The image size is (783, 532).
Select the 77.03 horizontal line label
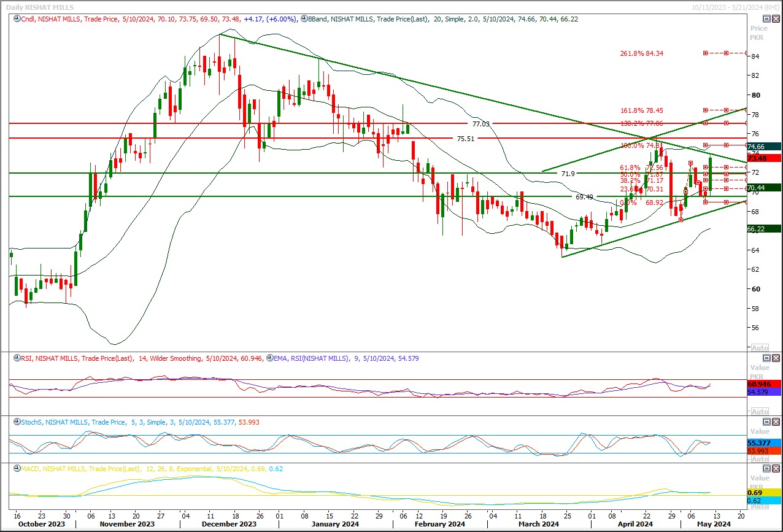point(481,124)
